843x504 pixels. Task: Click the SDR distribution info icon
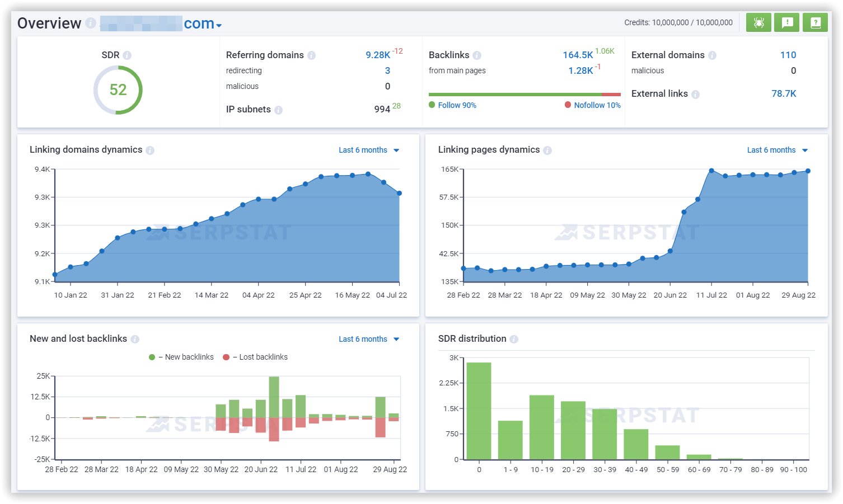pyautogui.click(x=515, y=338)
